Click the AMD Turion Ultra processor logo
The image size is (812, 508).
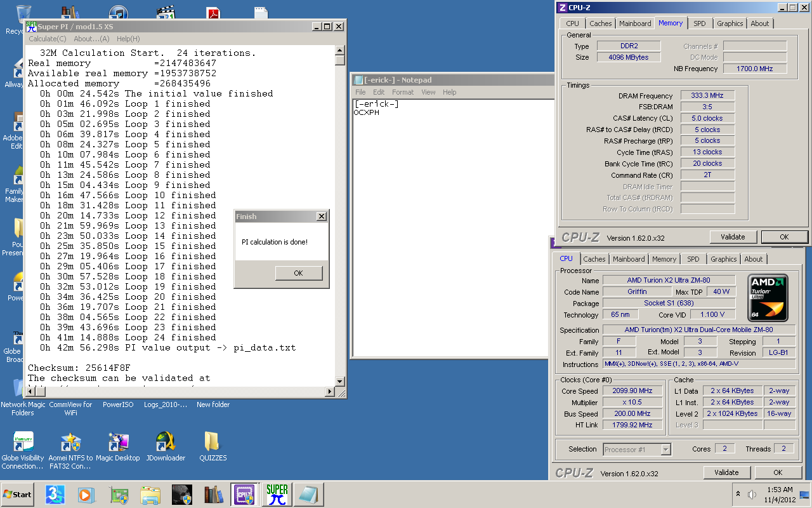[768, 298]
